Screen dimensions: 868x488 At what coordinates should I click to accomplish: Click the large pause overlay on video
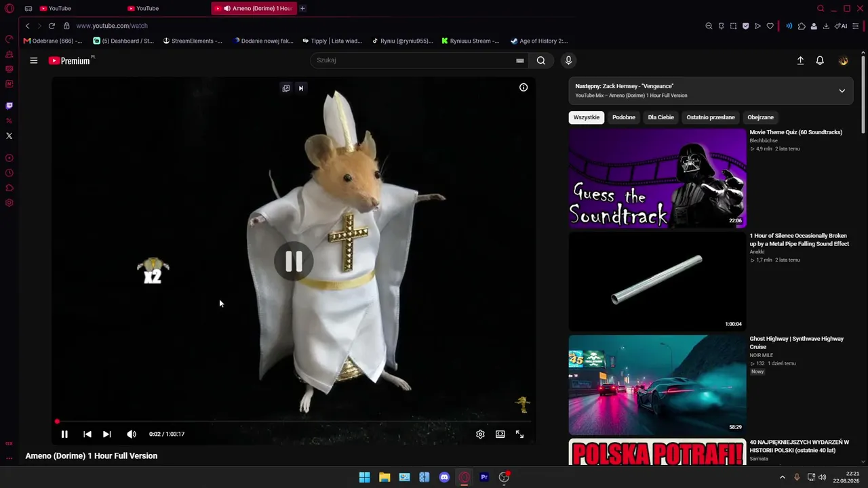[x=294, y=261]
